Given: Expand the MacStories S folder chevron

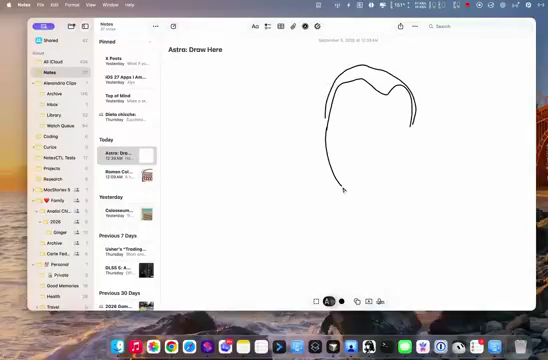Looking at the screenshot, I should click(x=34, y=190).
